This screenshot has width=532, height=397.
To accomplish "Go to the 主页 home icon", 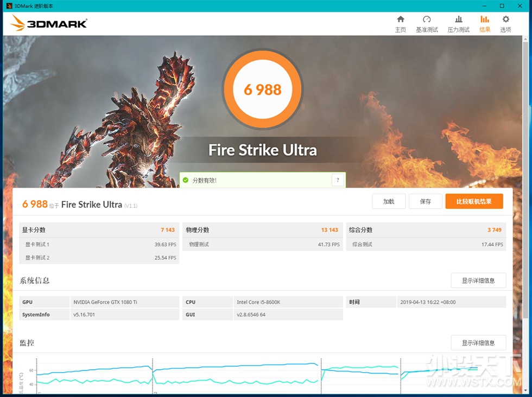I will [x=401, y=20].
